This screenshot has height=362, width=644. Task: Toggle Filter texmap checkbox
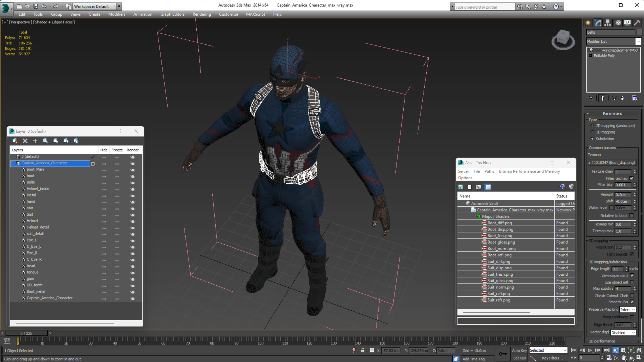point(632,178)
